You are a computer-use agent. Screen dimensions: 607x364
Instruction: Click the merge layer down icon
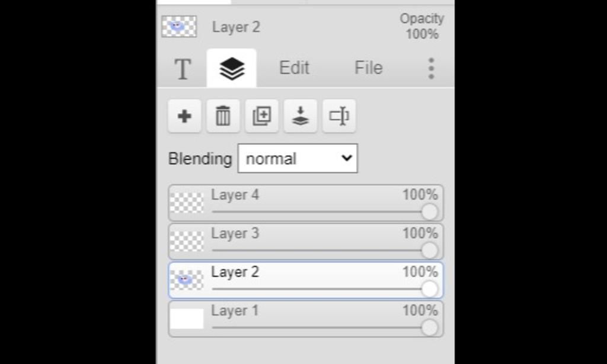coord(301,116)
